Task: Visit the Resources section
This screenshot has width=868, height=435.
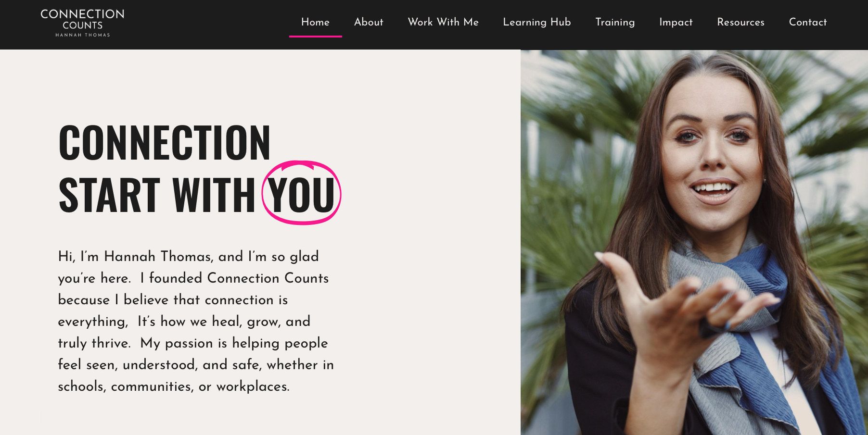Action: click(740, 22)
